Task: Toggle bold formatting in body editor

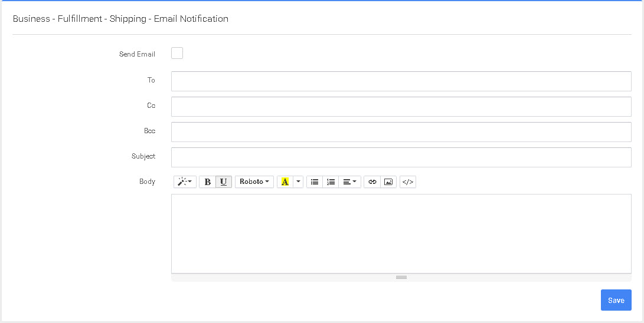Action: coord(207,182)
